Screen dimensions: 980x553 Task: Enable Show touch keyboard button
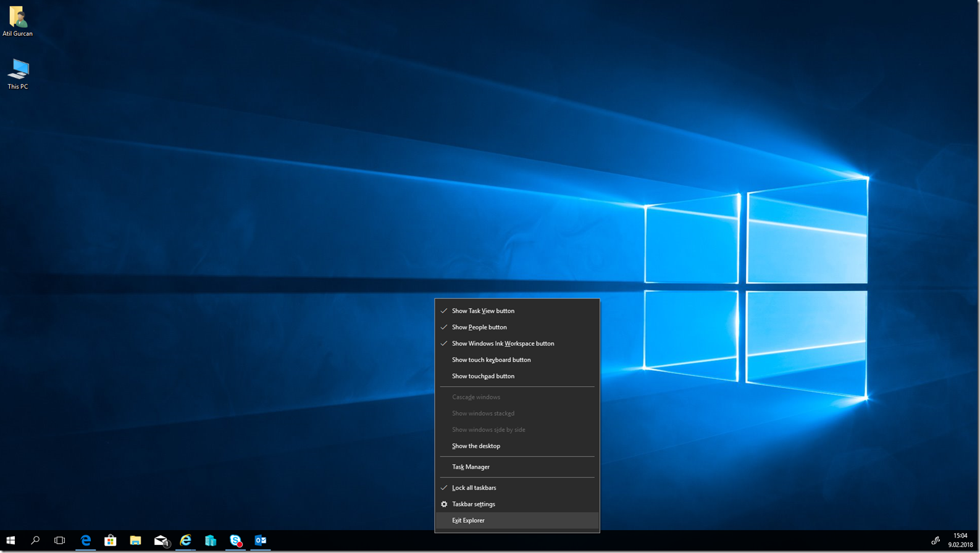pos(517,360)
